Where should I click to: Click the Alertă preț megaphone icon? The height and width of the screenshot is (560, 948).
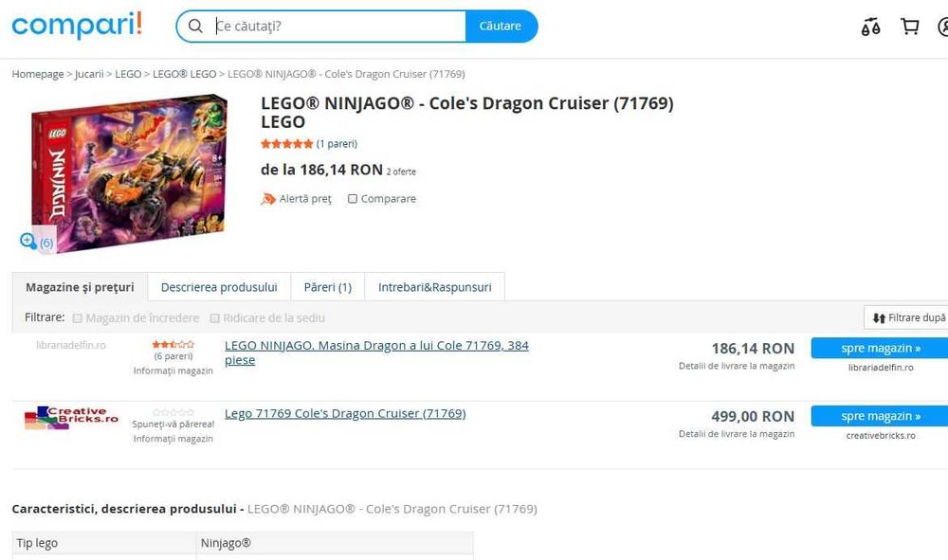[x=268, y=199]
